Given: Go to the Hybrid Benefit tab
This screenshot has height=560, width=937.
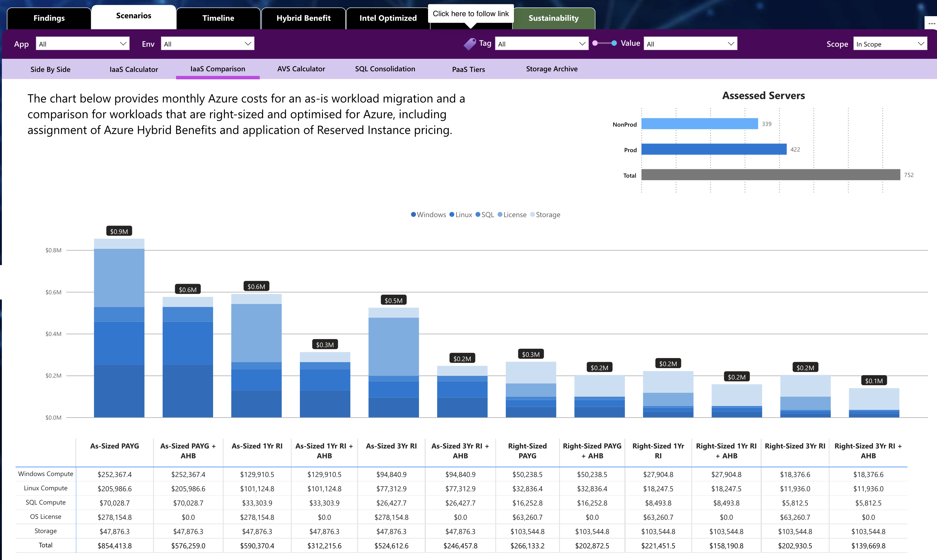Looking at the screenshot, I should (x=303, y=18).
